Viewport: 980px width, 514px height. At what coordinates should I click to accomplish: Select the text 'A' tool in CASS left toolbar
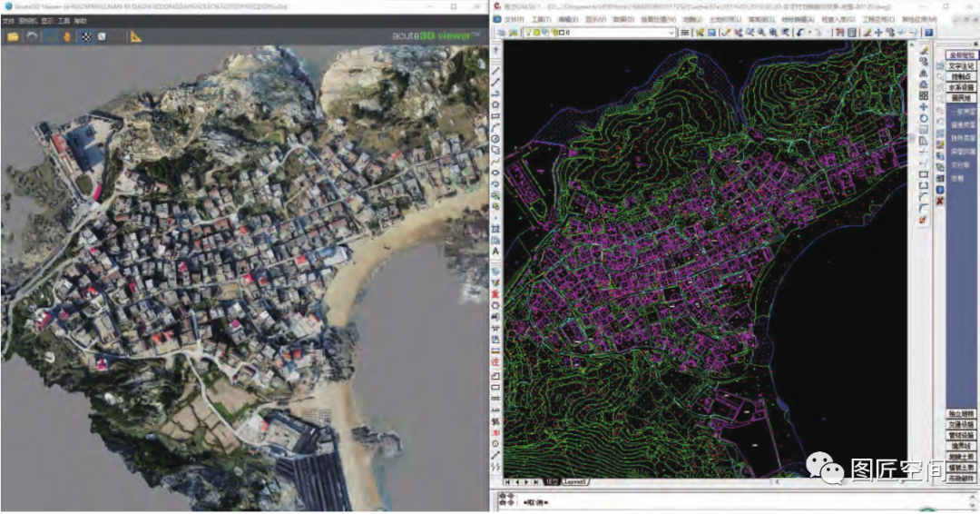pyautogui.click(x=495, y=252)
